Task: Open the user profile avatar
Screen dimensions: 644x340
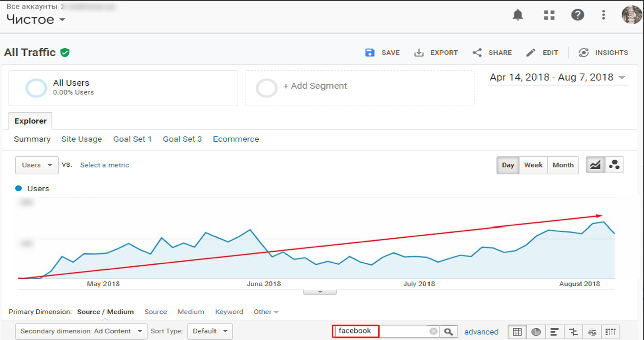Action: [632, 15]
